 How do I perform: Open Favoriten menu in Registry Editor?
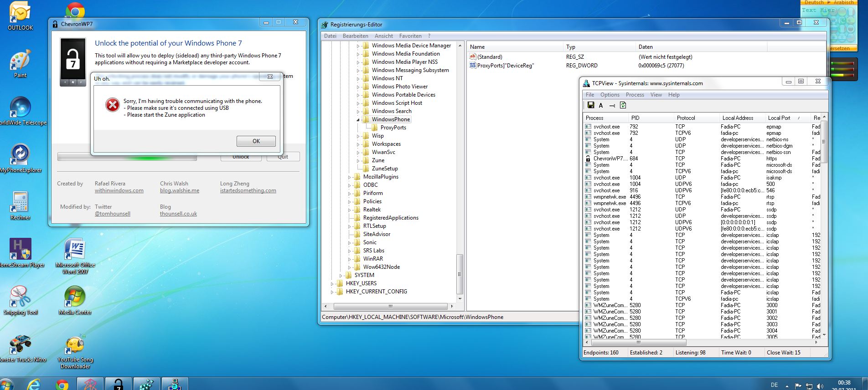(x=410, y=36)
